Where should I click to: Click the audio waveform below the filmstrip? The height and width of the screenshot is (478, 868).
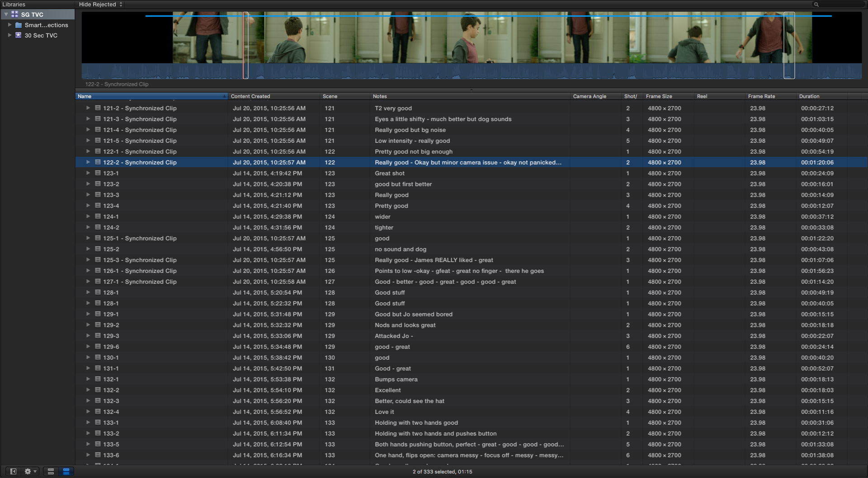pos(472,71)
